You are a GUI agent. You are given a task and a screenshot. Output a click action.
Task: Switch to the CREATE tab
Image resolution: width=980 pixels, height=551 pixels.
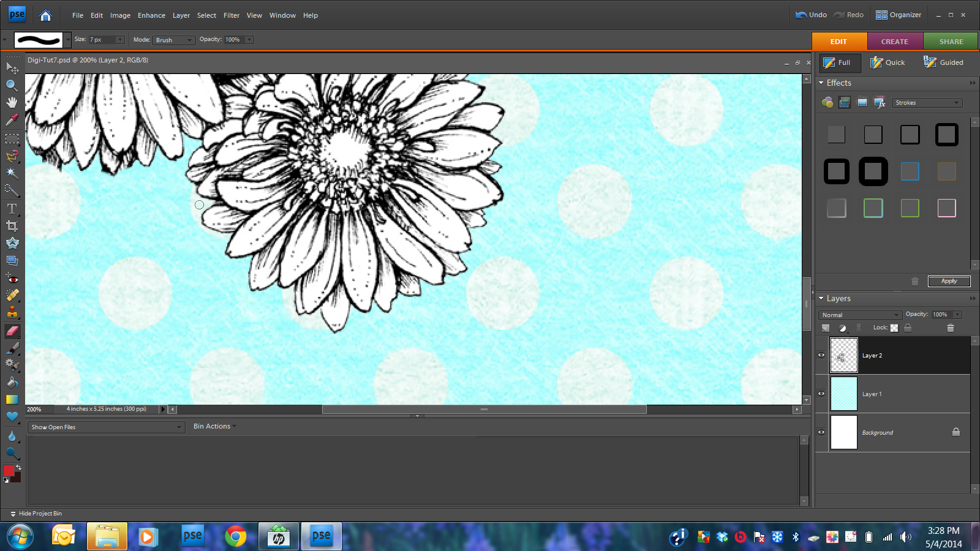(894, 42)
